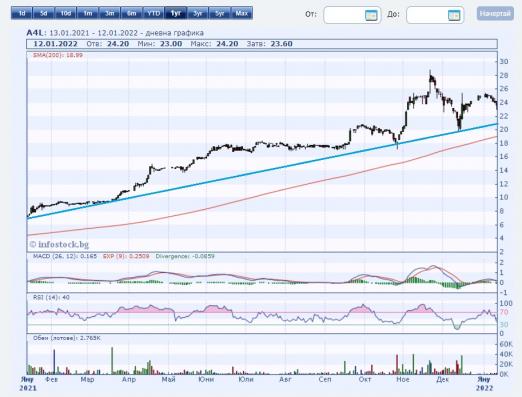This screenshot has width=522, height=397.
Task: Show Max time range
Action: pyautogui.click(x=242, y=13)
